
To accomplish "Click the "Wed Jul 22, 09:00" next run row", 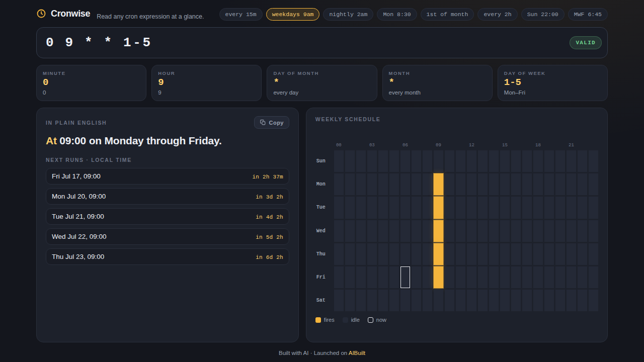I will pyautogui.click(x=168, y=237).
